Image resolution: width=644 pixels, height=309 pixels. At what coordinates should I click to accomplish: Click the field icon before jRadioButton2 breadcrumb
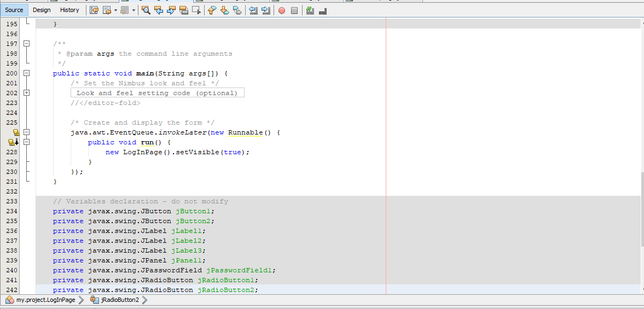pos(94,300)
